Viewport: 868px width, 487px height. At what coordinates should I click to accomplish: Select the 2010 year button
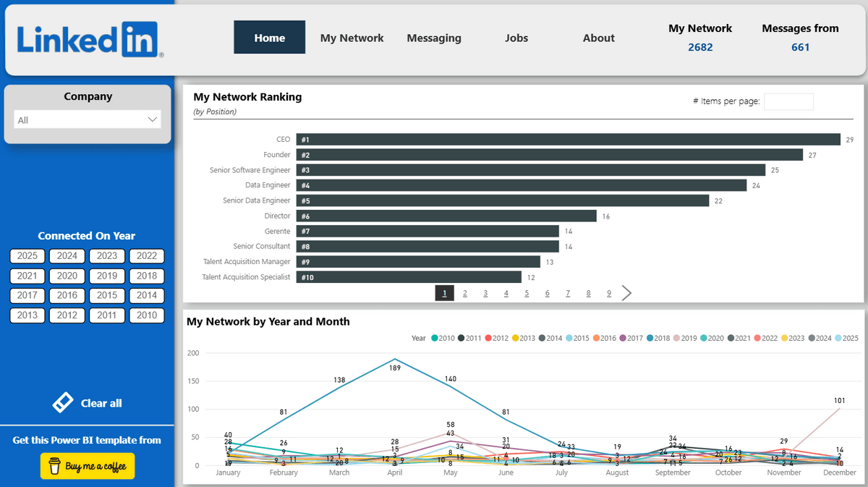(x=147, y=316)
